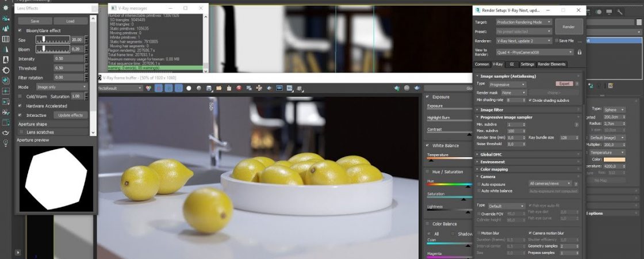Open Image sampler Type Progressive dropdown
644x259 pixels.
pos(507,84)
